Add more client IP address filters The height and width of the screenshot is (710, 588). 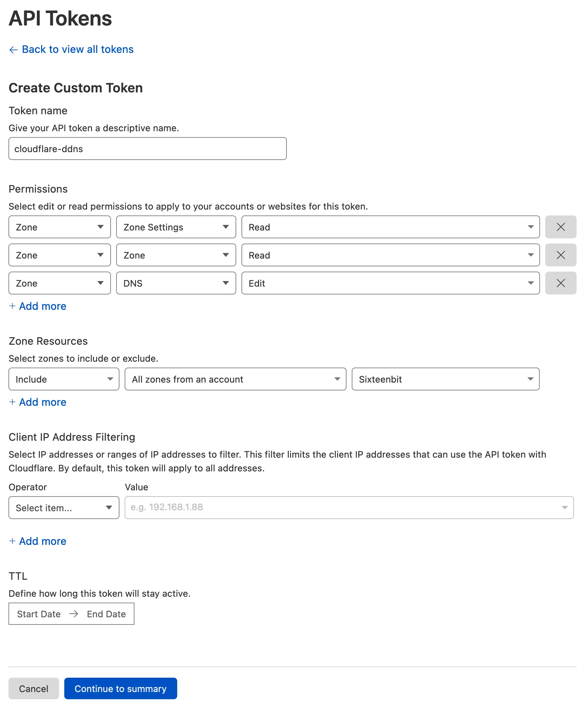tap(38, 541)
